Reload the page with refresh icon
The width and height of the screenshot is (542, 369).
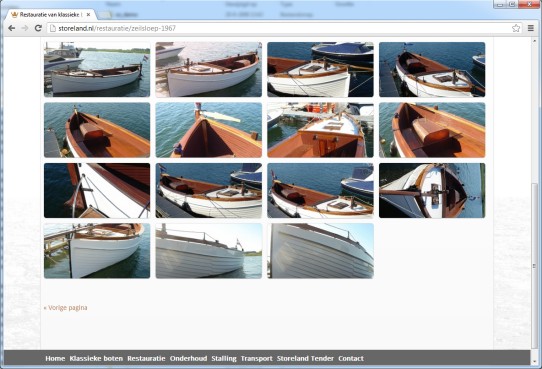click(38, 28)
